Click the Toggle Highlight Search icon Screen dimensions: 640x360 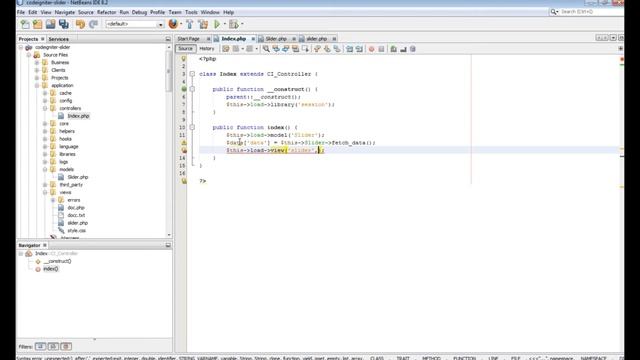[x=296, y=49]
